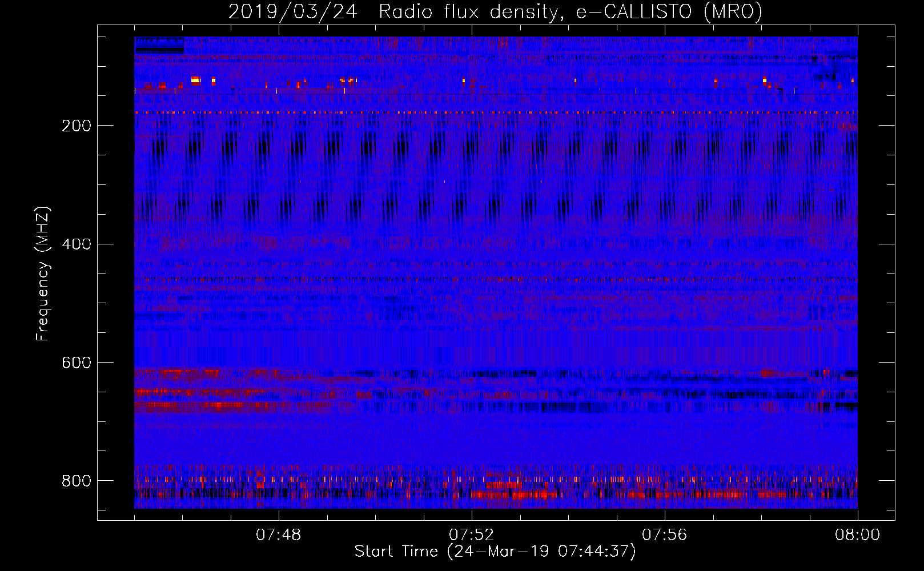Click the 'Start Time (24-Mar-19 07:44:37)' axis label
924x571 pixels.
pos(495,552)
